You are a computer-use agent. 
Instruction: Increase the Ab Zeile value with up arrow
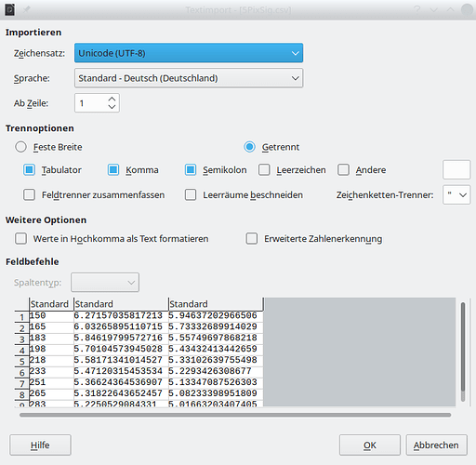(x=112, y=100)
